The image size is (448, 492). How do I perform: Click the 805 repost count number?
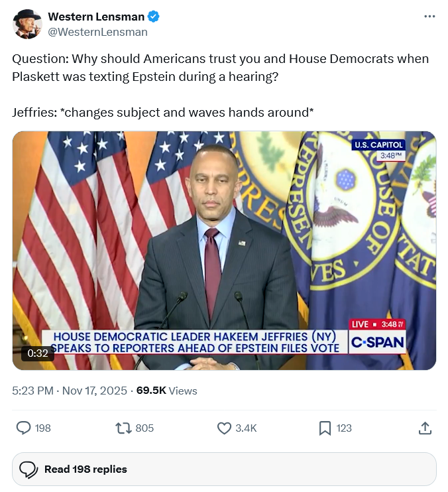coord(144,428)
